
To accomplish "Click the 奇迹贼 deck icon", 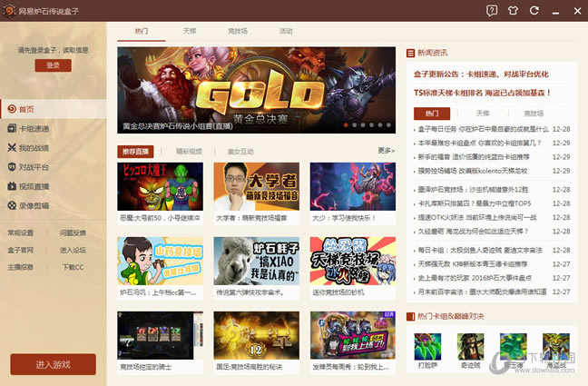I will pos(471,348).
